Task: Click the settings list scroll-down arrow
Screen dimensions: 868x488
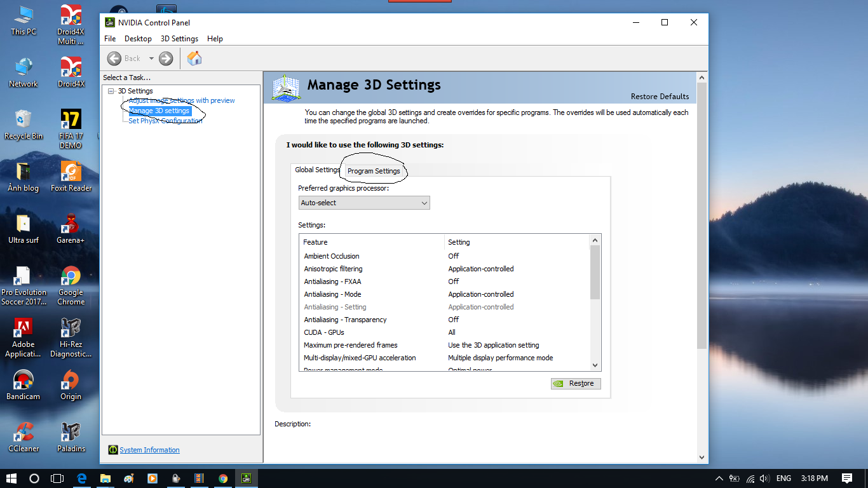Action: [x=595, y=365]
